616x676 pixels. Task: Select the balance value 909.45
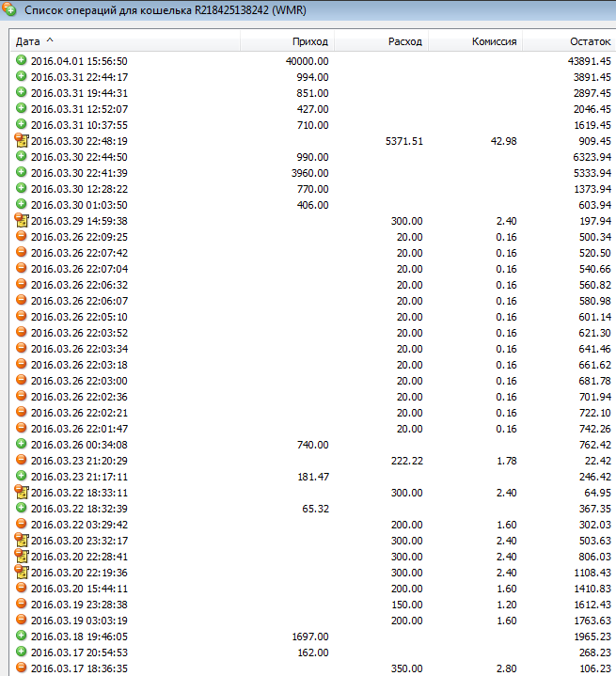click(x=595, y=141)
